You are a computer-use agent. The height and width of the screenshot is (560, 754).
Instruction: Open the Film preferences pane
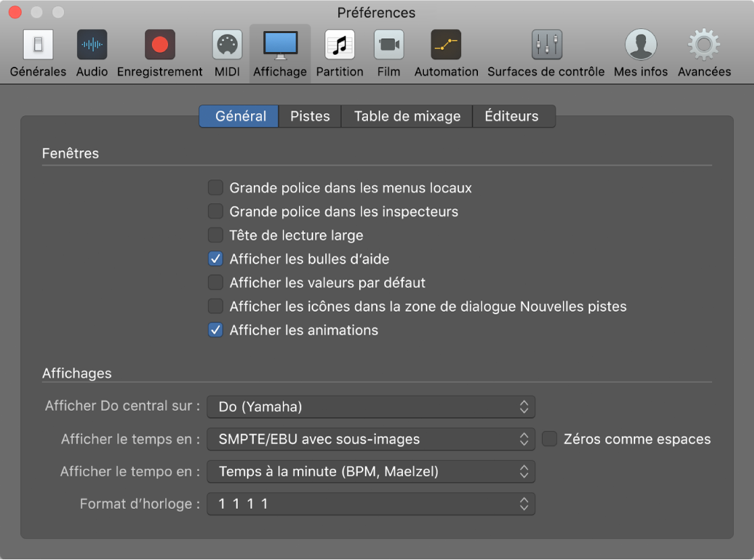point(389,54)
